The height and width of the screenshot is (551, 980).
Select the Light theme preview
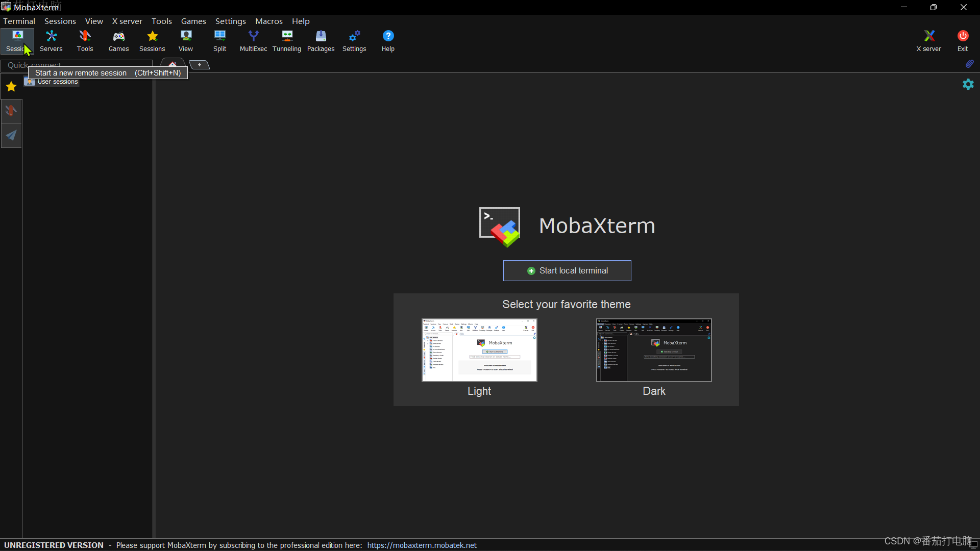479,350
